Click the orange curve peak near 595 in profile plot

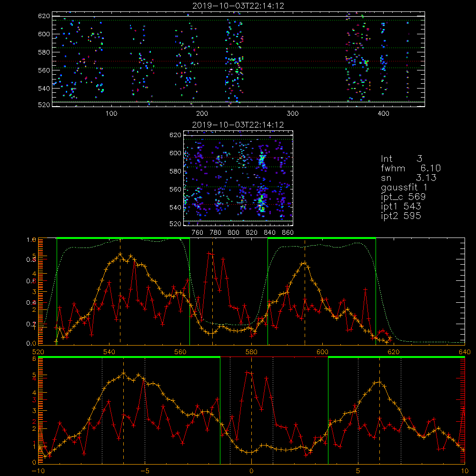[x=305, y=263]
